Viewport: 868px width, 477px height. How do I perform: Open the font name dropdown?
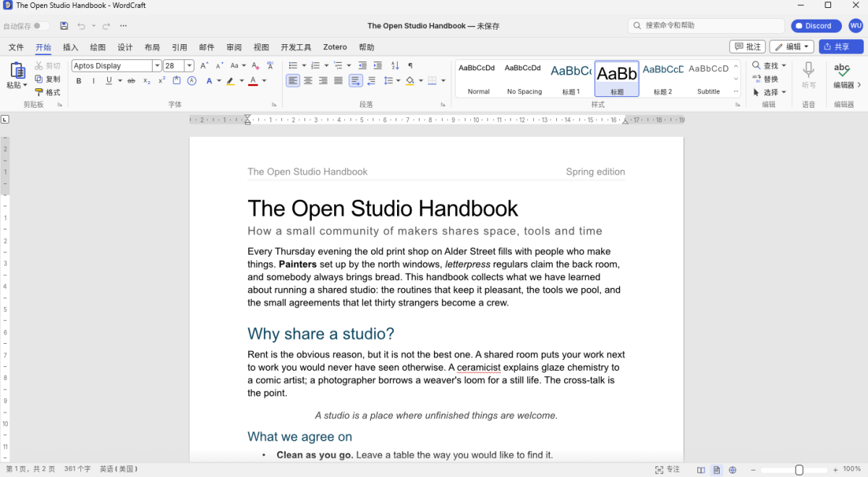click(x=157, y=66)
